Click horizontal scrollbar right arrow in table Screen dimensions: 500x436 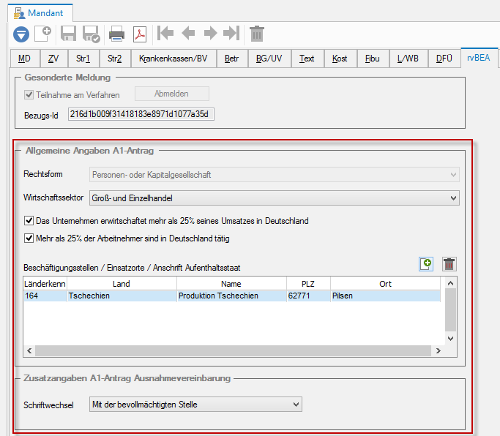click(x=438, y=350)
